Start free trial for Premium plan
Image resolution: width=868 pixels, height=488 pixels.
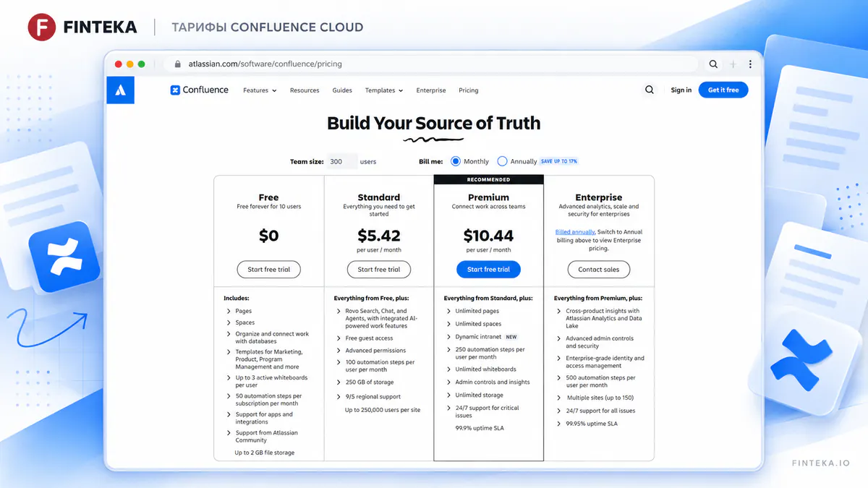pyautogui.click(x=488, y=270)
